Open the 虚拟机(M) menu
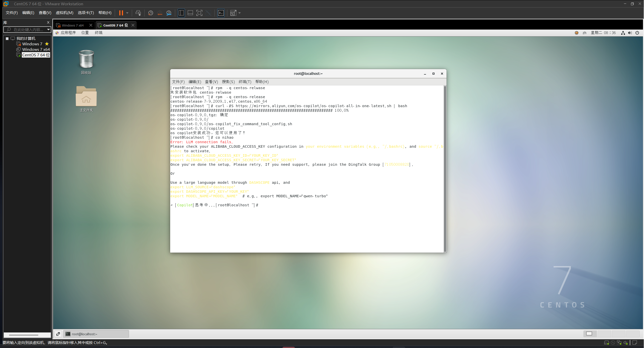The image size is (644, 348). click(x=64, y=13)
